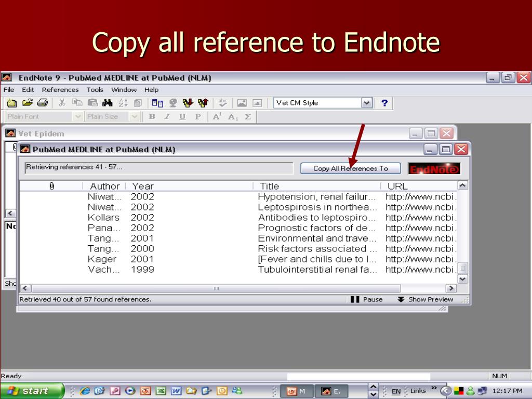Image resolution: width=532 pixels, height=399 pixels.
Task: Click the Insert Object icon right of Insert Picture
Action: [257, 102]
